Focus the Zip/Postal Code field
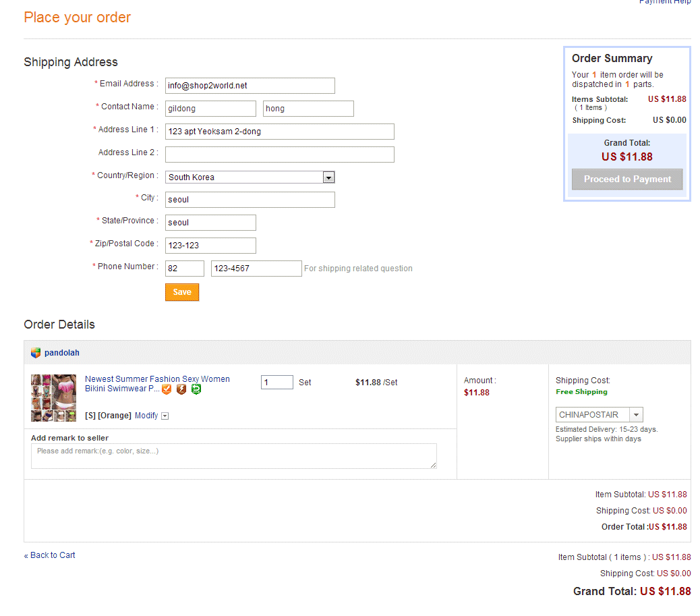 pos(210,246)
